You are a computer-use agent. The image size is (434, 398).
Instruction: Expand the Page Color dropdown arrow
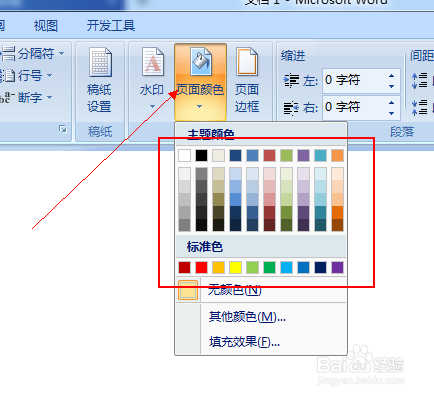tap(199, 107)
